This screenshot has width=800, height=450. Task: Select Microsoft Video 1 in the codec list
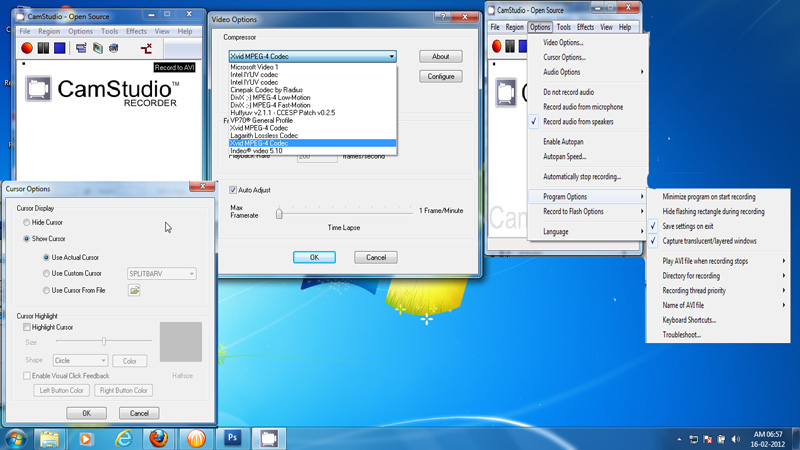click(x=312, y=67)
